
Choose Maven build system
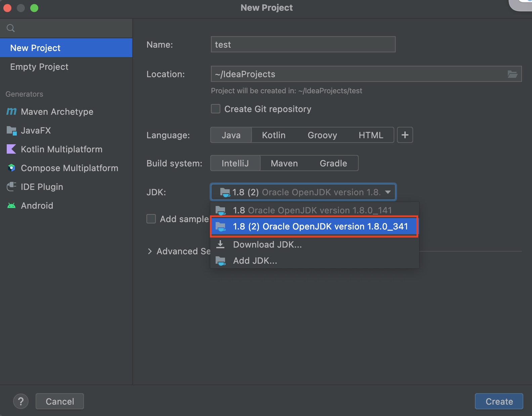(x=284, y=163)
